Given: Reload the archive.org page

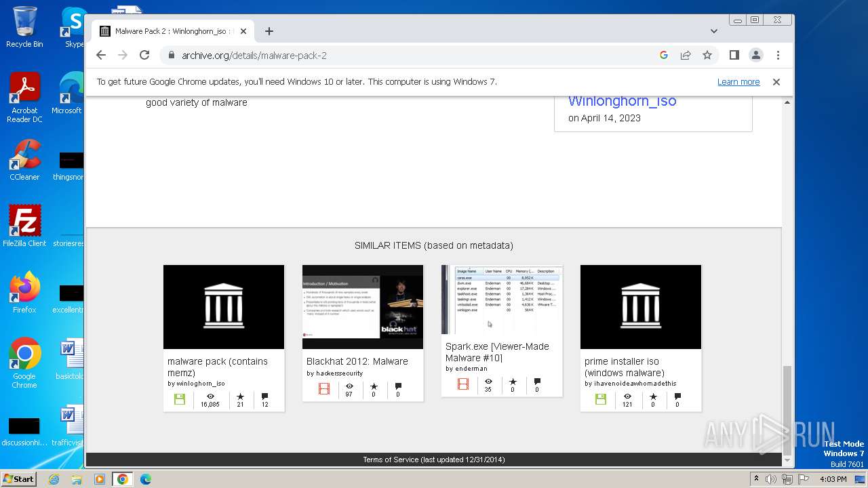Looking at the screenshot, I should click(144, 55).
